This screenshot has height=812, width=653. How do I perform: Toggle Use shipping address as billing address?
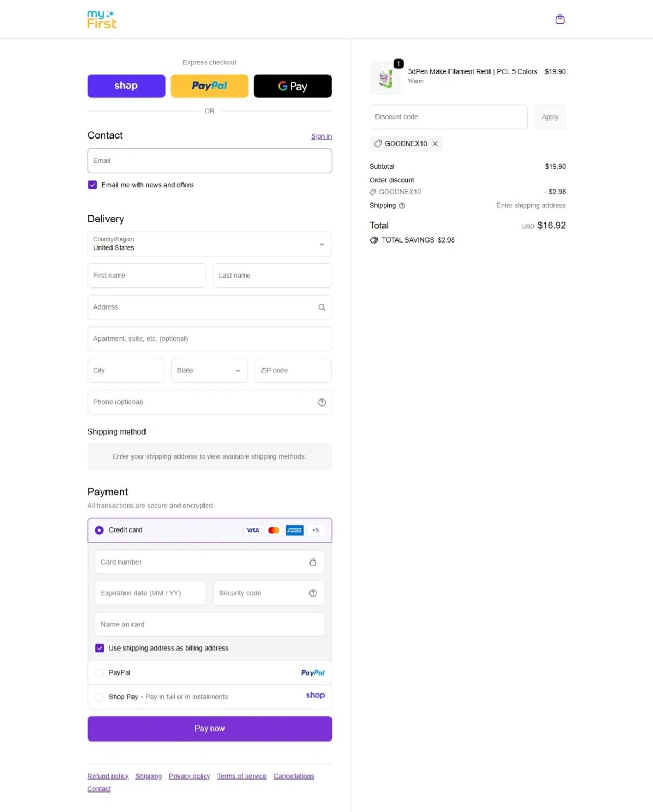click(100, 649)
